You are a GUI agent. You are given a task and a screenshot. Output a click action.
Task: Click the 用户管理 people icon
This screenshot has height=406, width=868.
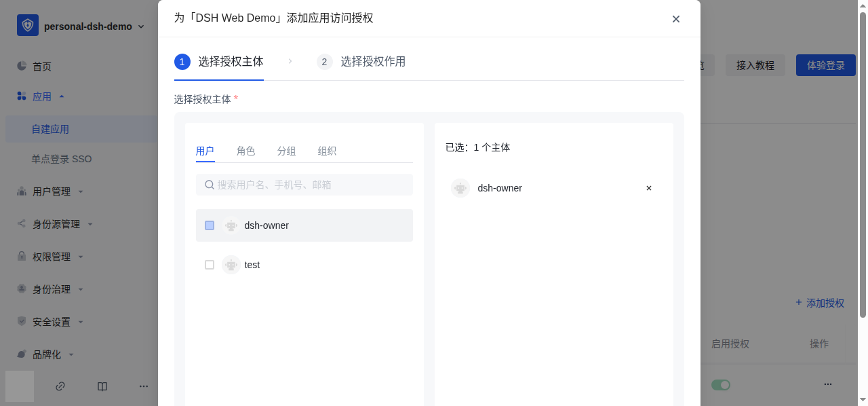(x=22, y=191)
